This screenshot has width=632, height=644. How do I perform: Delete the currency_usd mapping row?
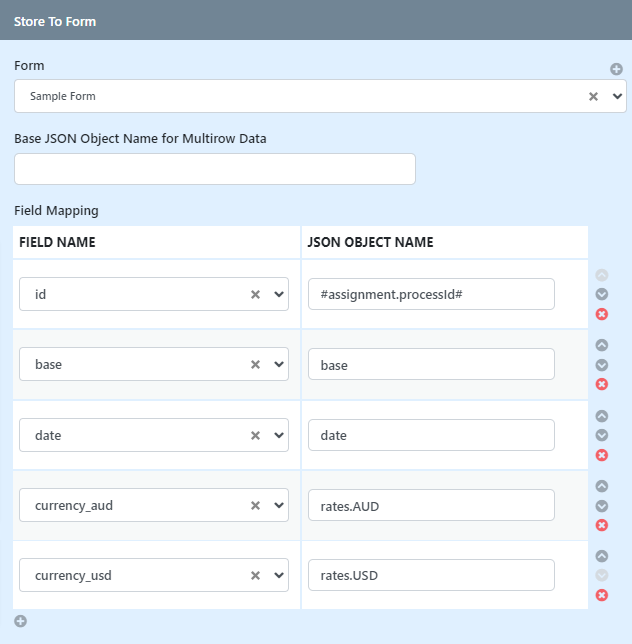[602, 595]
